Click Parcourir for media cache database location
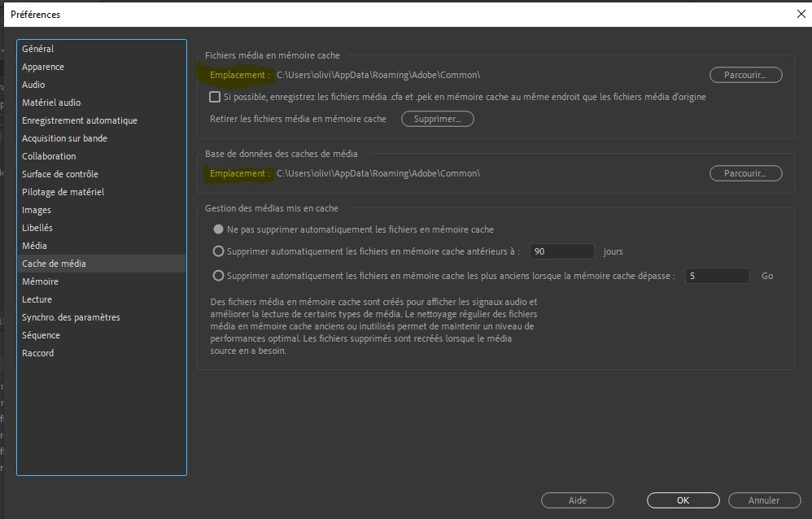The height and width of the screenshot is (519, 812). 745,173
